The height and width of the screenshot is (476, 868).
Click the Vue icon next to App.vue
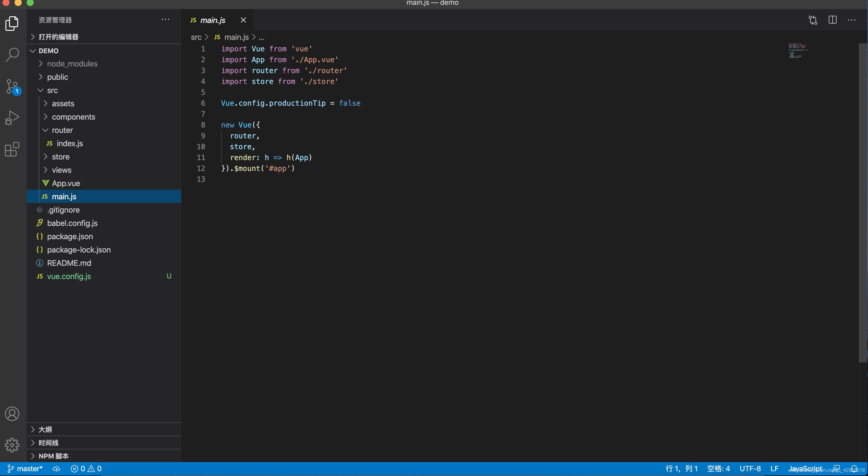tap(46, 183)
